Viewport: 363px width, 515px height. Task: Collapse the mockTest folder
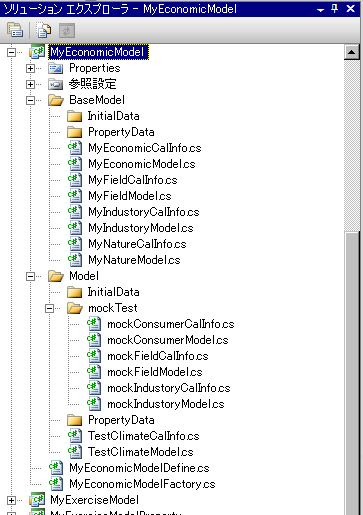(49, 308)
